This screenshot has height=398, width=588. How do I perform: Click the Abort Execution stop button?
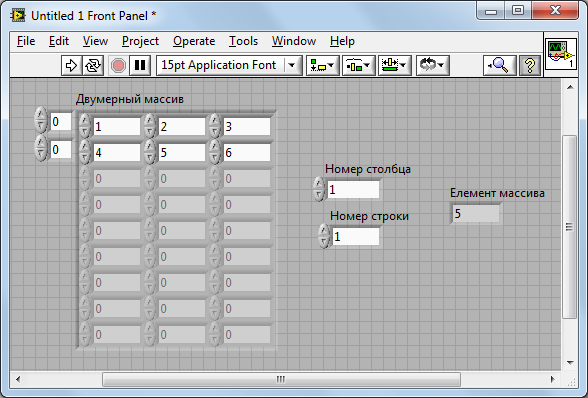(x=118, y=66)
